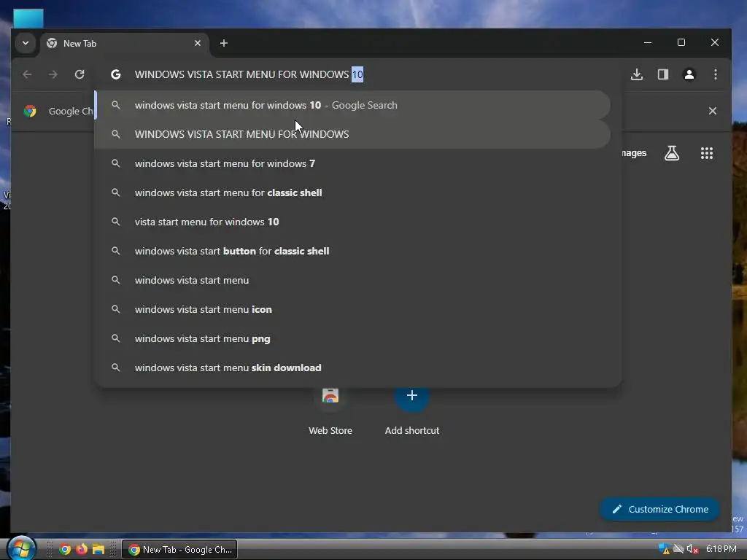Open a new tab with plus button
Screen dimensions: 747x560
[223, 43]
